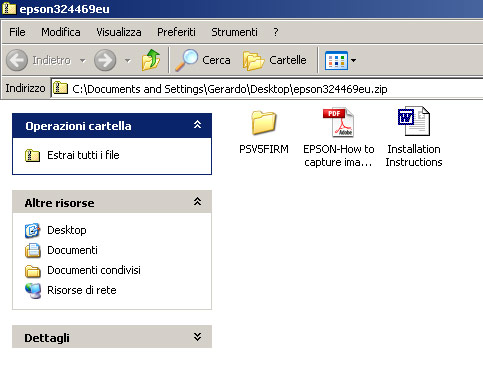Select the PSV5FIRM folder icon
The image size is (483, 368).
tap(264, 123)
